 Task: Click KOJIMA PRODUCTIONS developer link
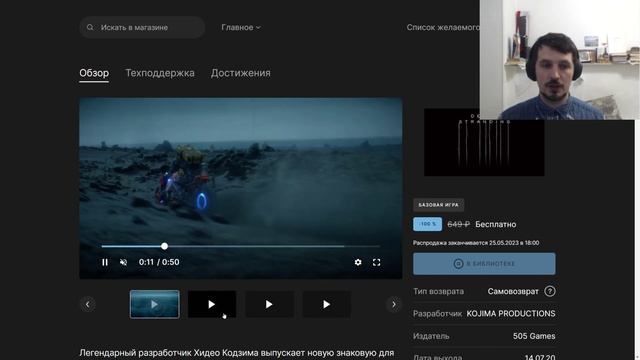coord(511,314)
